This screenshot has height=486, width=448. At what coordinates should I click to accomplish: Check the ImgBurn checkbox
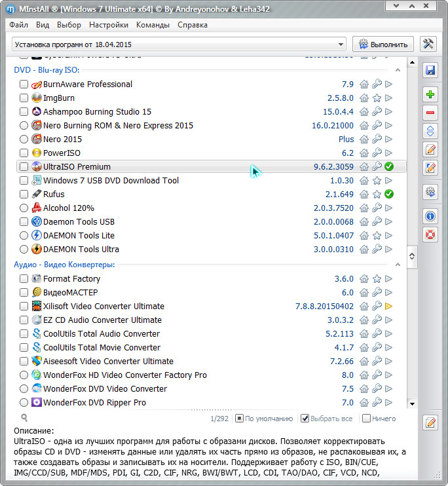(24, 98)
